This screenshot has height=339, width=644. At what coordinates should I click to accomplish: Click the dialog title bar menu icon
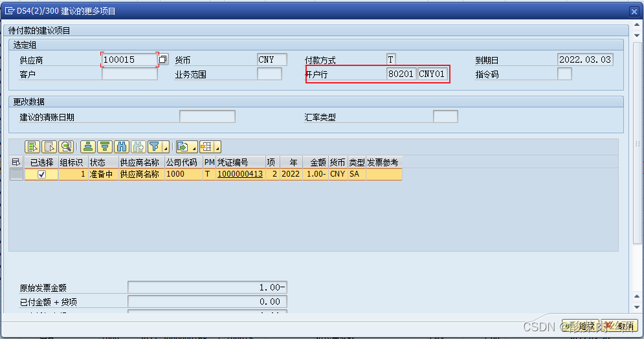[9, 11]
